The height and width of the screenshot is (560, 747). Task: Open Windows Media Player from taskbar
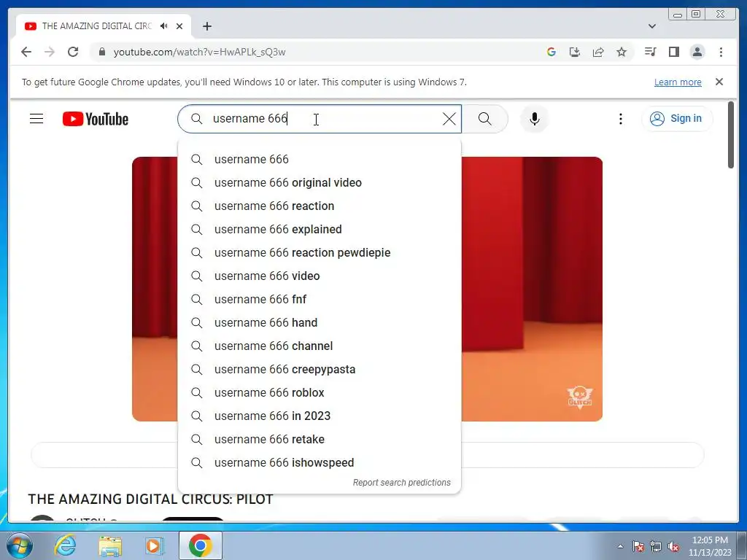tap(154, 545)
